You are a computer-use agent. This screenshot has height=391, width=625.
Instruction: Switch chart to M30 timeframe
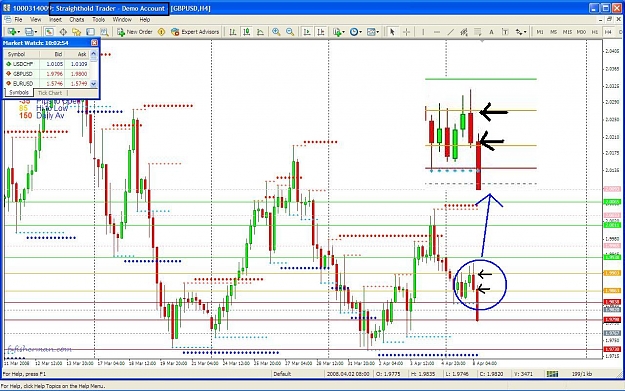pyautogui.click(x=581, y=32)
